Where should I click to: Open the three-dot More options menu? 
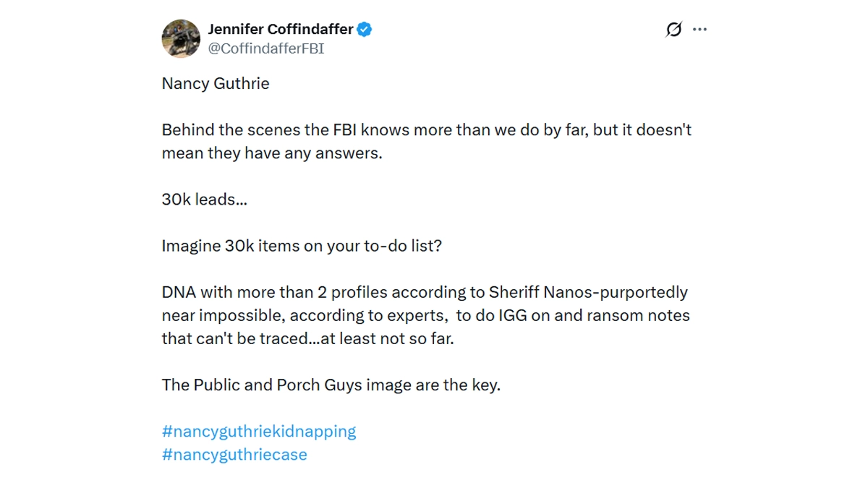699,30
